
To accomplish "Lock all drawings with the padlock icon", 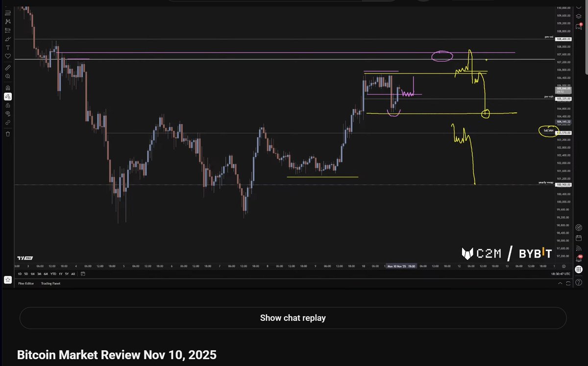I will click(8, 105).
